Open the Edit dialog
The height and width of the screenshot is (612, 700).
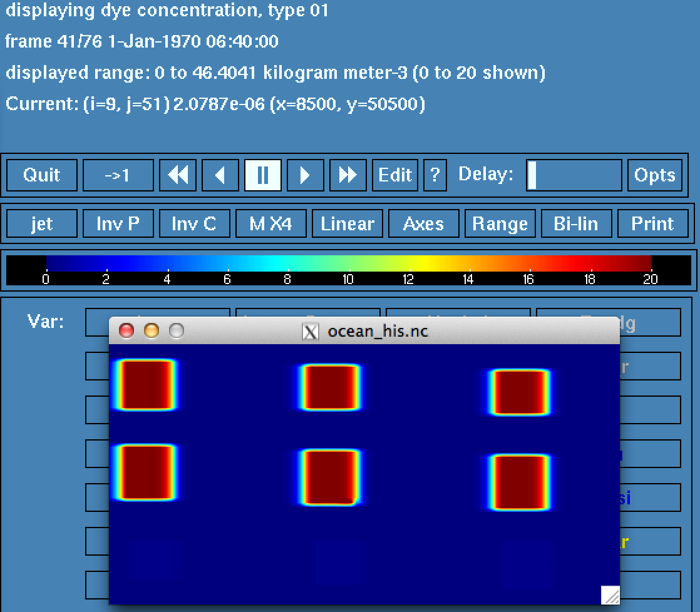coord(395,175)
